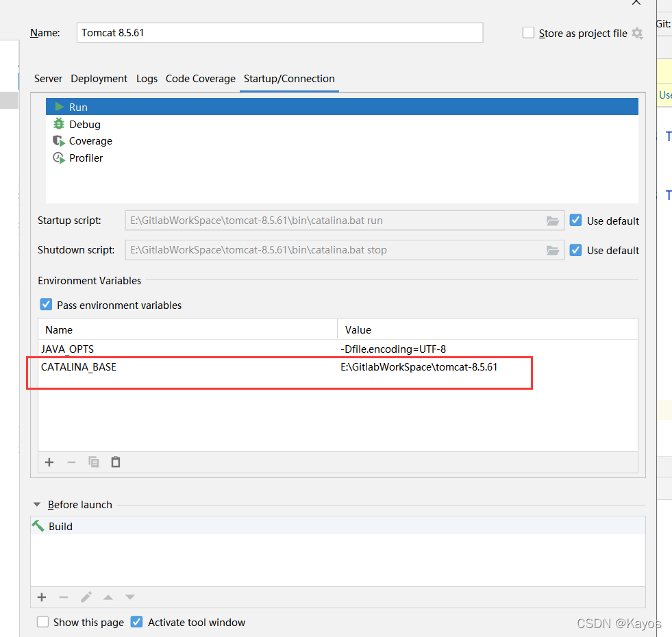The image size is (672, 637).
Task: Edit the Build step with pencil icon
Action: tap(86, 597)
